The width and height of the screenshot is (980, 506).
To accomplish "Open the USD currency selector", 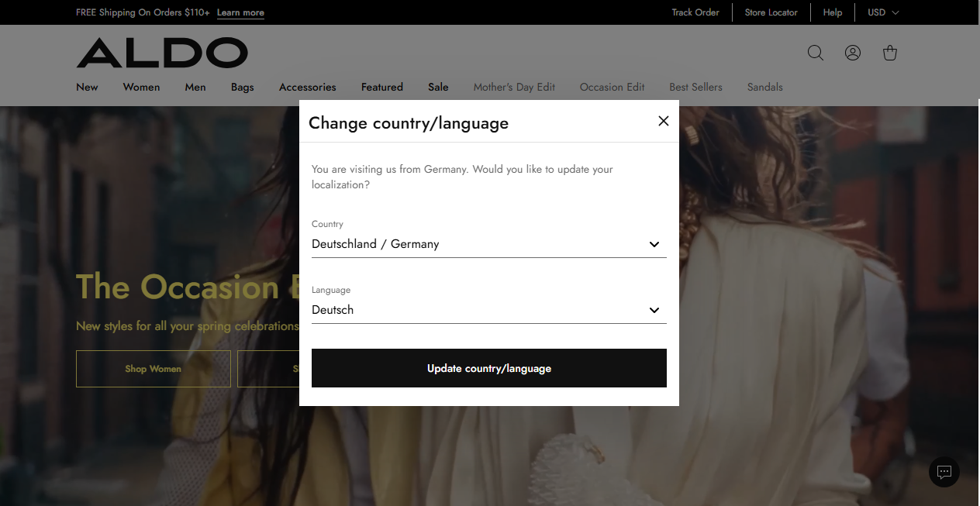I will (x=882, y=12).
